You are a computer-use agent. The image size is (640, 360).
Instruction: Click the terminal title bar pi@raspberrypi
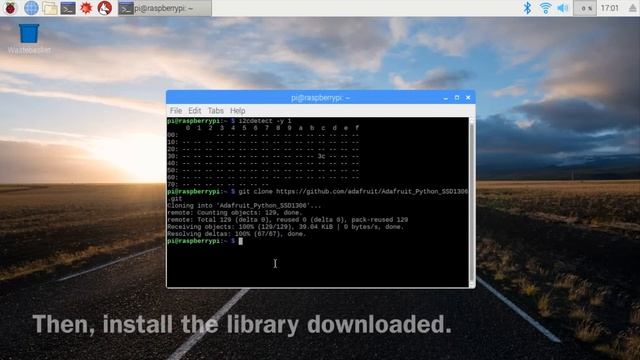click(320, 98)
